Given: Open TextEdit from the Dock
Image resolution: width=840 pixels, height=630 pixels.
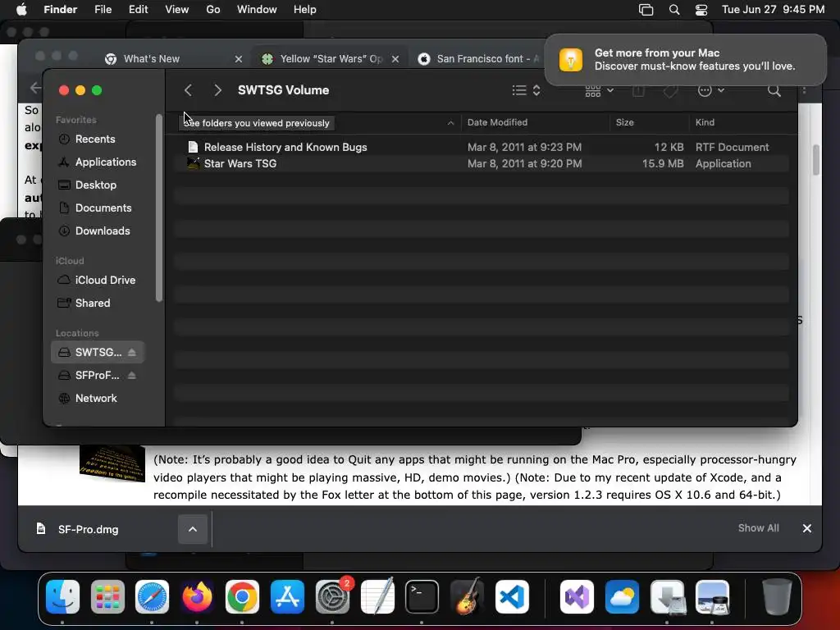Looking at the screenshot, I should (377, 597).
